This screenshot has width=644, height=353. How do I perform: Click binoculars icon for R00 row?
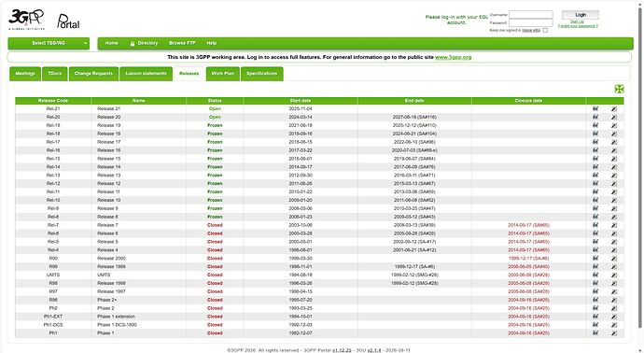pos(595,259)
